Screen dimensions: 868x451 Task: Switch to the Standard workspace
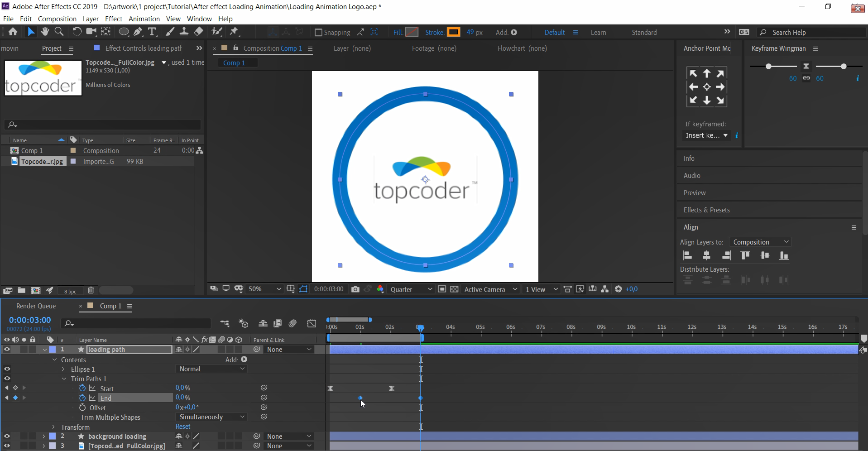coord(644,32)
